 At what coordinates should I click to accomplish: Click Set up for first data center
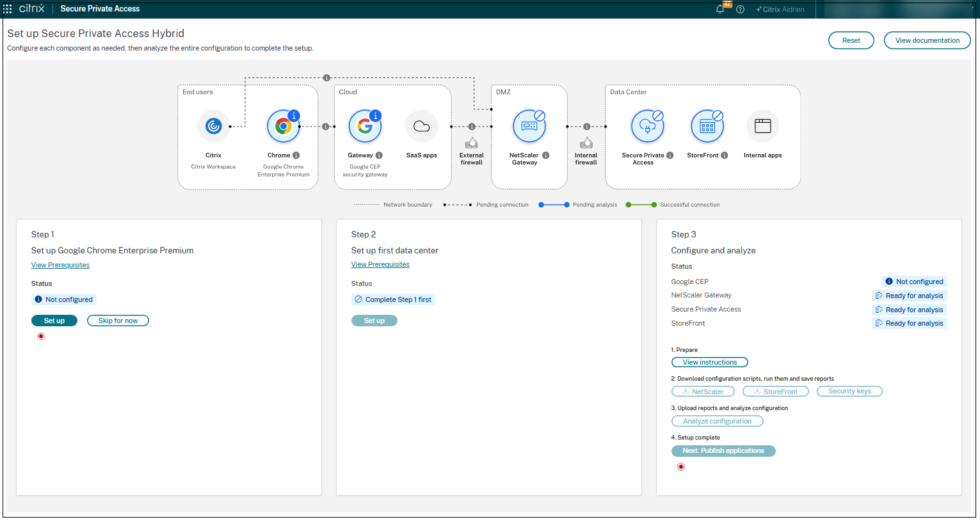click(x=374, y=321)
